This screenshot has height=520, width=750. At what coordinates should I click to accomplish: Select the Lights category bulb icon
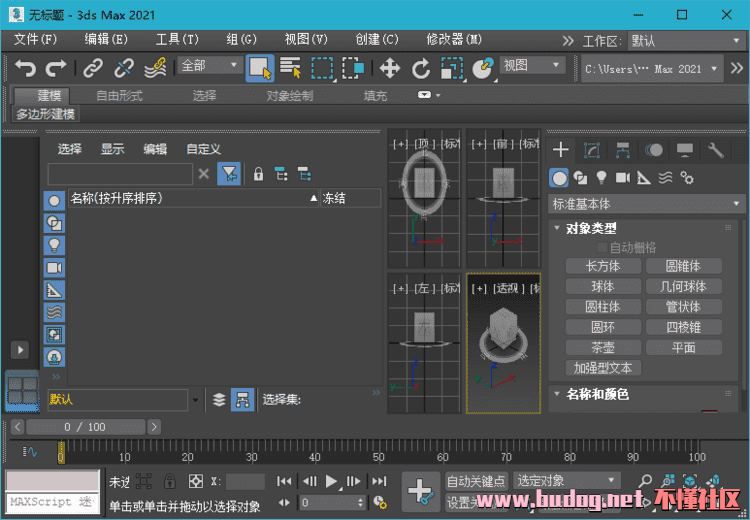point(601,178)
